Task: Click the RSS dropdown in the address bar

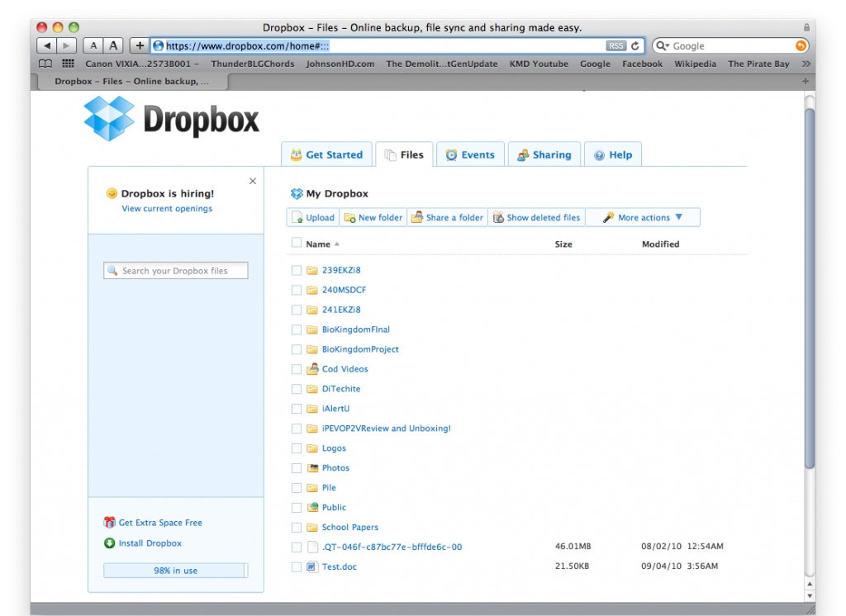Action: (x=615, y=45)
